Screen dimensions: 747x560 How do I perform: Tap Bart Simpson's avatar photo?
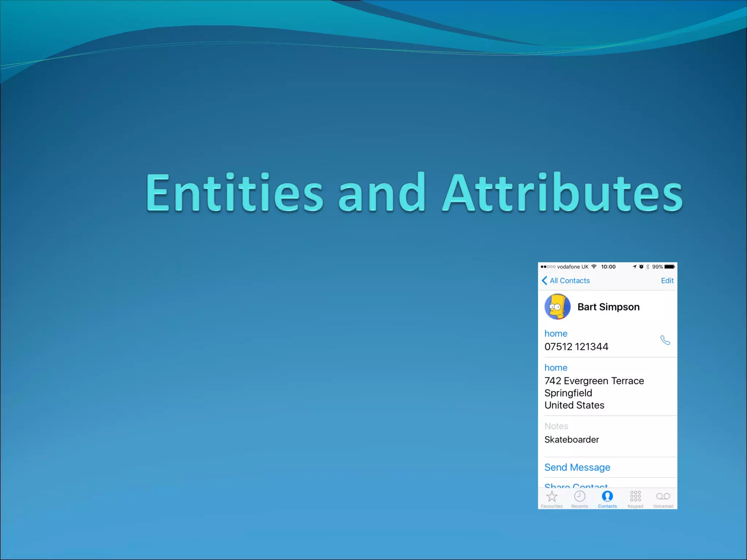557,307
